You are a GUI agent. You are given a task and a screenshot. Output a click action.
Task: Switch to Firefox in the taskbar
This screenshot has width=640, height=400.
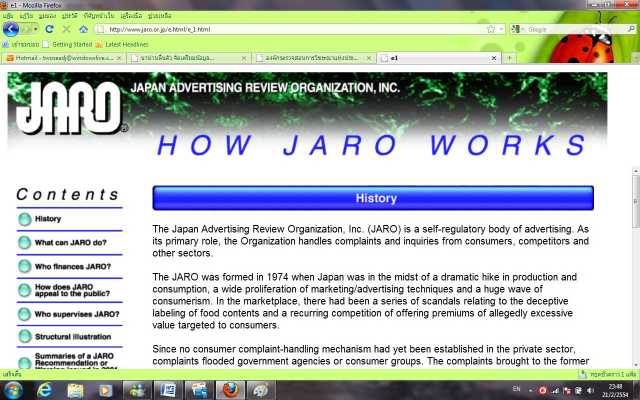pos(230,391)
